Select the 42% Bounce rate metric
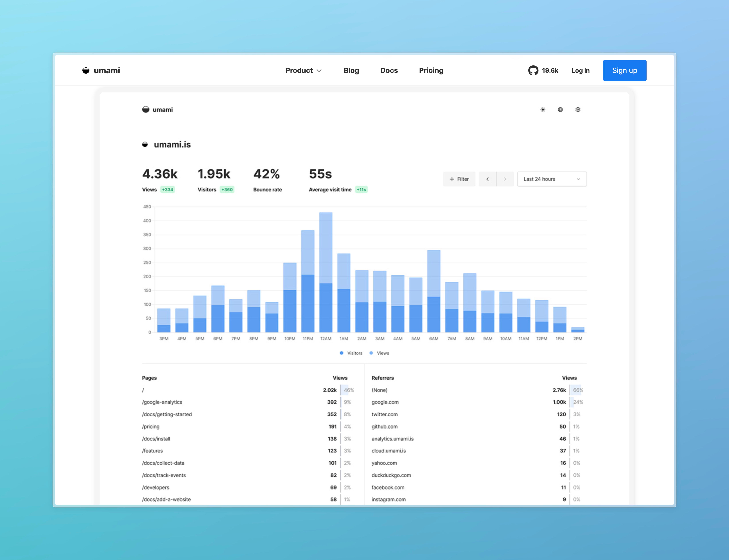The image size is (729, 560). click(x=267, y=180)
